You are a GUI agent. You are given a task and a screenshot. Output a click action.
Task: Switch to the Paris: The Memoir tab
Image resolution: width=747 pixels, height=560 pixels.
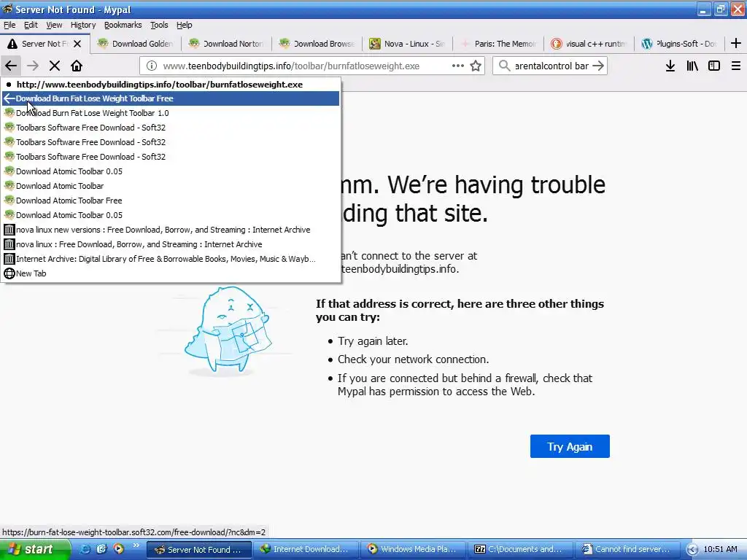[498, 44]
